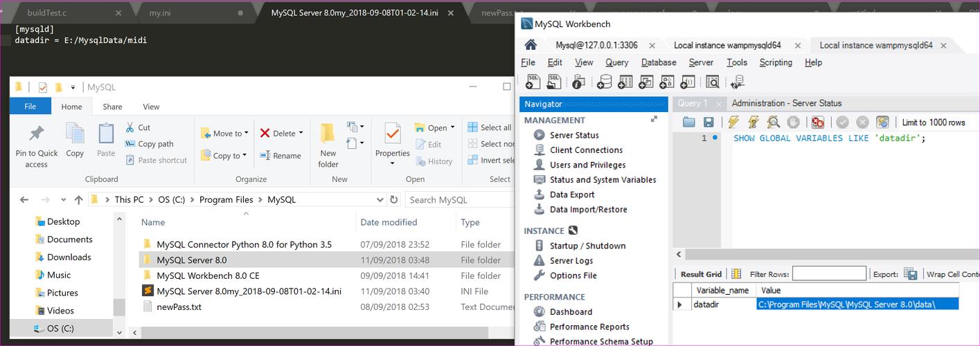Toggle the auto-commit mode button
This screenshot has height=346, width=980.
pyautogui.click(x=882, y=122)
